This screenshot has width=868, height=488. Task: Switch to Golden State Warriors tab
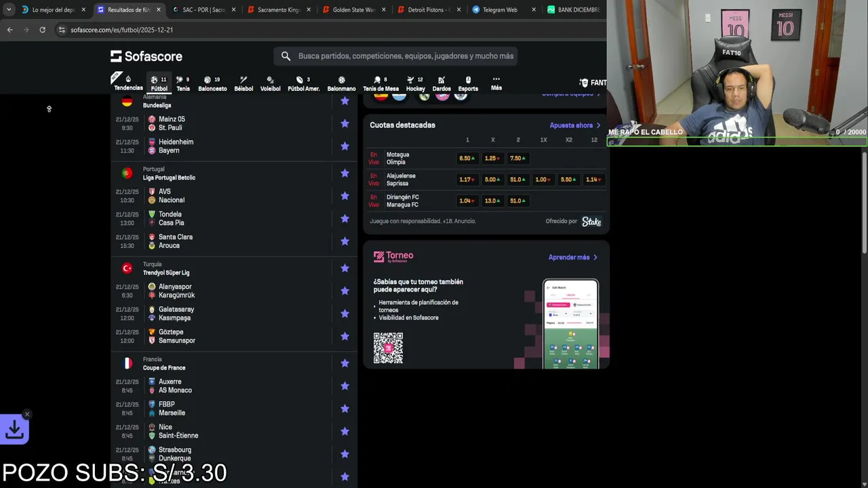(354, 10)
